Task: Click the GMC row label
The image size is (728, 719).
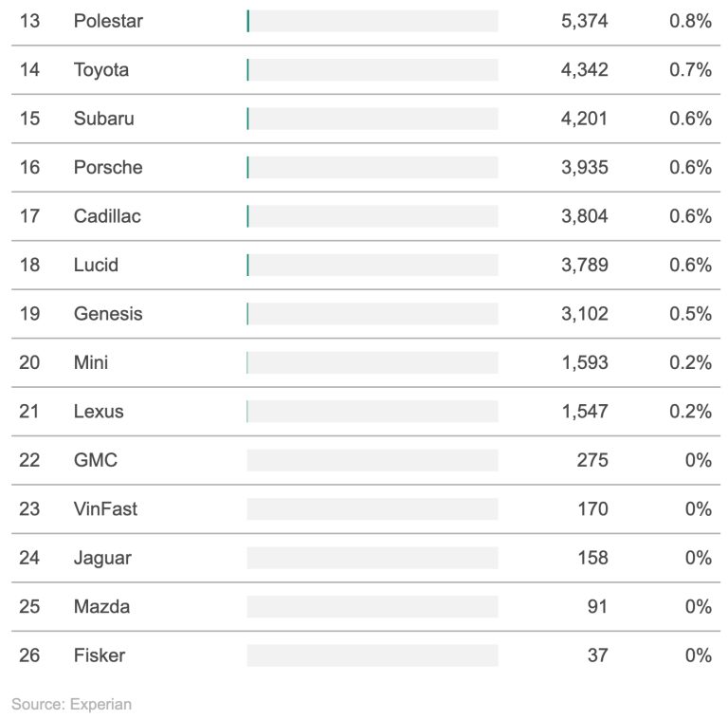Action: point(96,460)
